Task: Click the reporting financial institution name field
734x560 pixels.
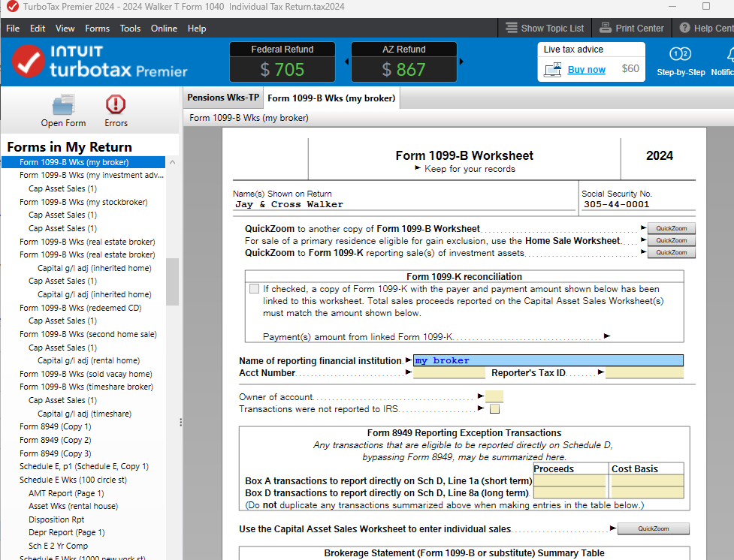Action: (548, 360)
